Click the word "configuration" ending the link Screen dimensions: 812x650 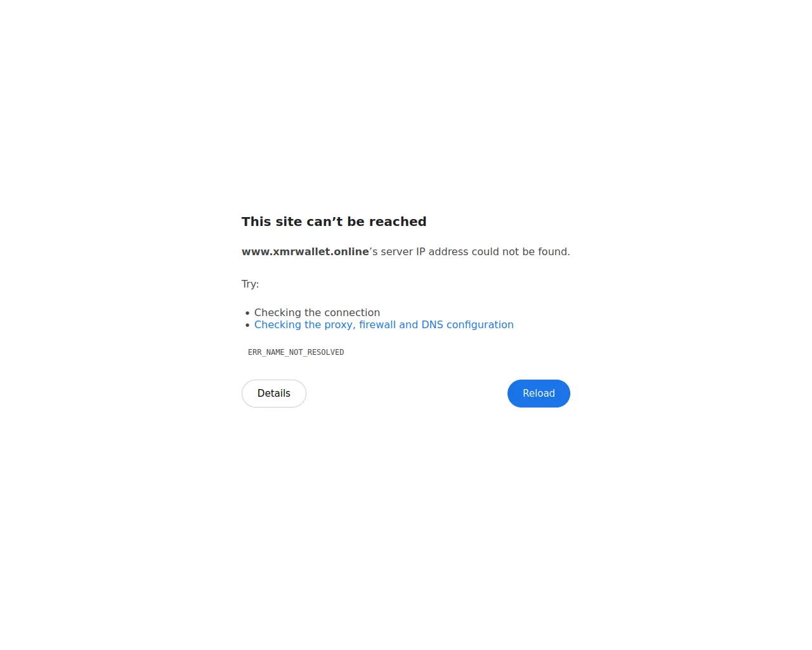(x=480, y=325)
